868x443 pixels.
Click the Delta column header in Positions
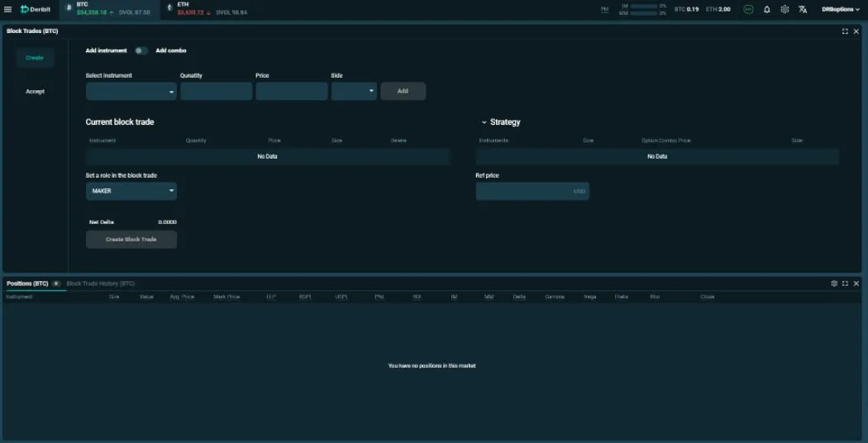click(519, 298)
